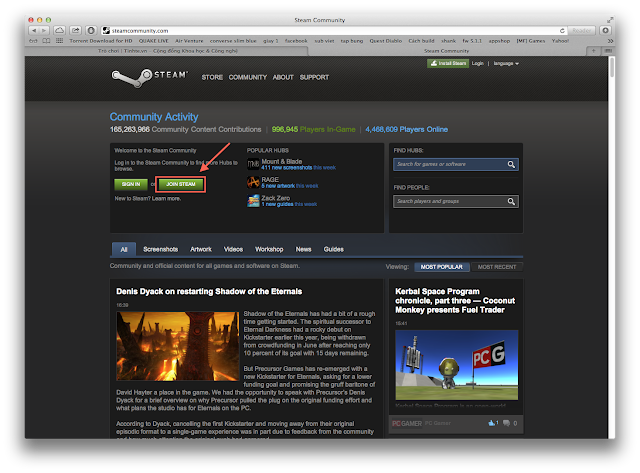Click Find People magnifier search icon
This screenshot has width=640, height=473.
511,201
